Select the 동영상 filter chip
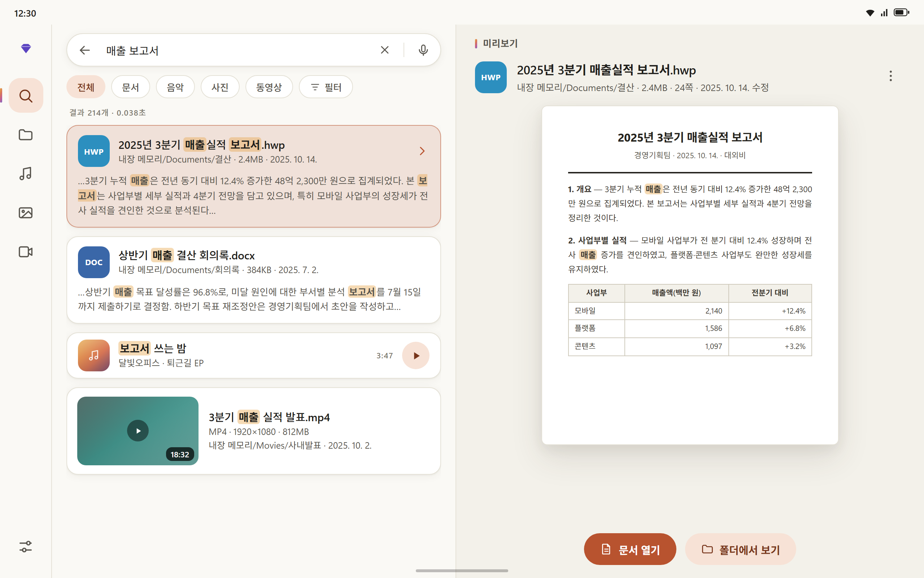The image size is (924, 578). tap(269, 87)
